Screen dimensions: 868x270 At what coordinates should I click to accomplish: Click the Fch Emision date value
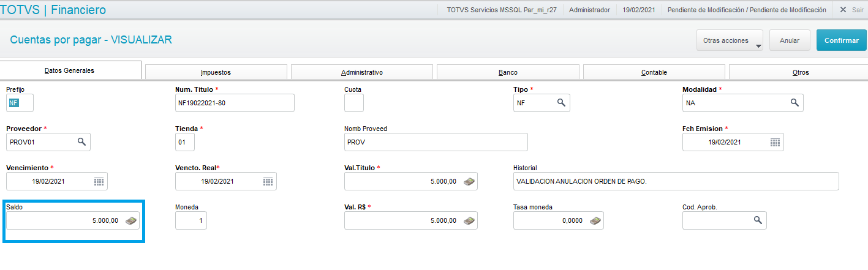point(725,143)
